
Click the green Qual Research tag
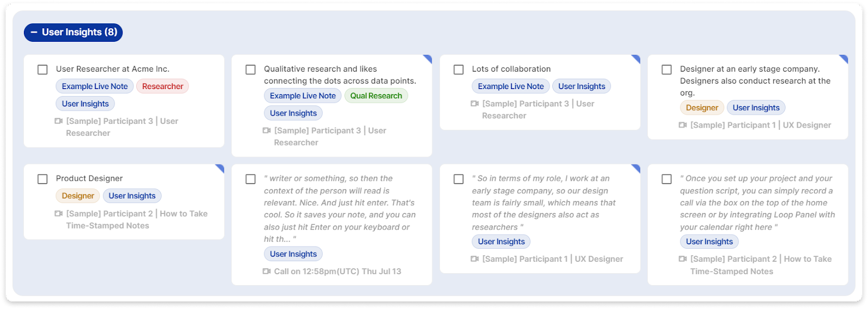[376, 96]
